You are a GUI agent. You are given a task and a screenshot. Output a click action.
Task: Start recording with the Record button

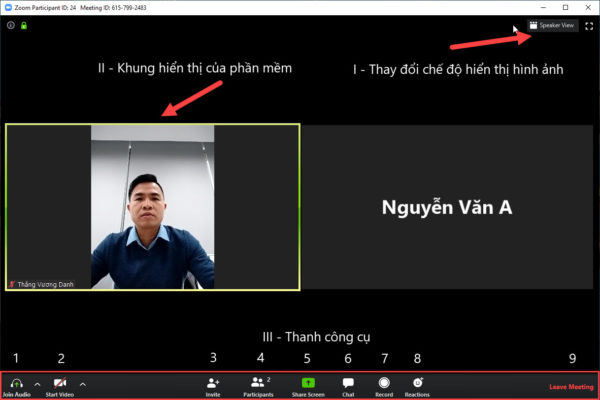[384, 383]
